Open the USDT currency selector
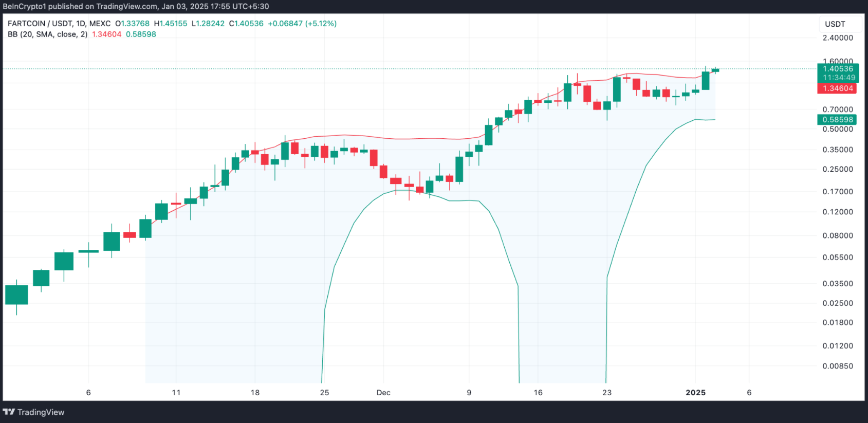868x423 pixels. point(835,24)
